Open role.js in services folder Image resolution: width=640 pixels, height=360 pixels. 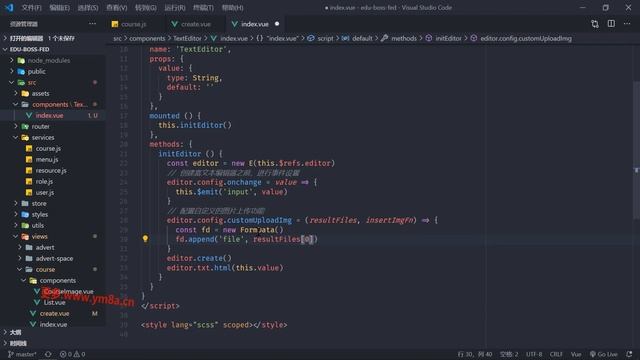pyautogui.click(x=53, y=182)
